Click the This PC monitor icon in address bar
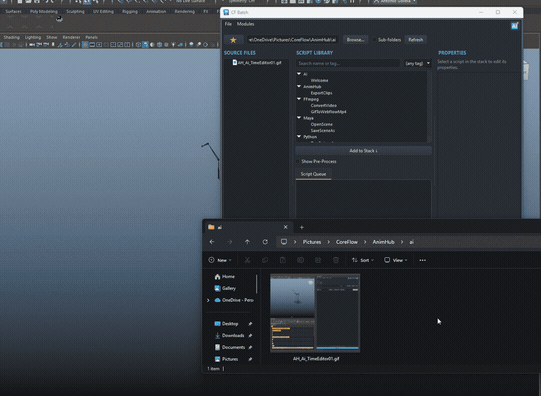This screenshot has width=541, height=396. click(x=284, y=242)
